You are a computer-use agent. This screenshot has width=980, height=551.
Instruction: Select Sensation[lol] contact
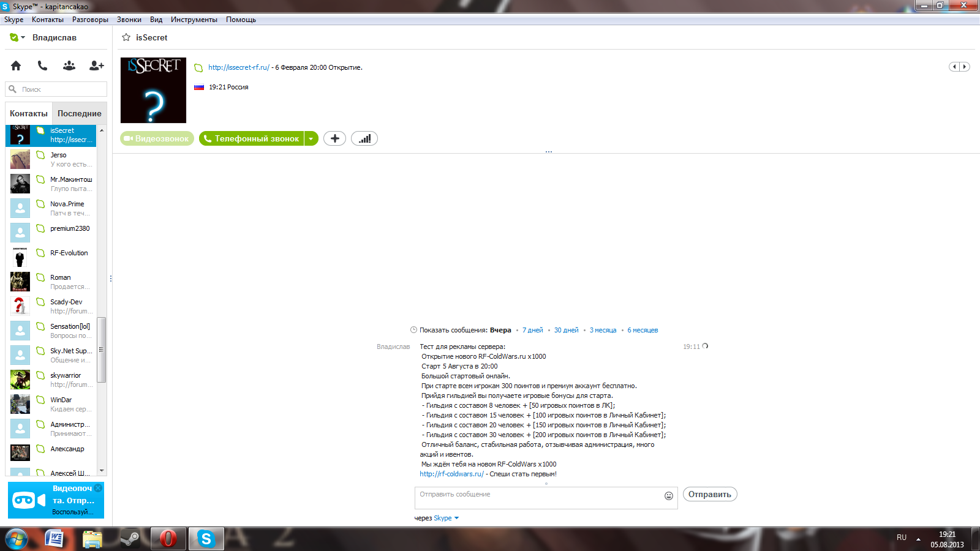coord(51,331)
